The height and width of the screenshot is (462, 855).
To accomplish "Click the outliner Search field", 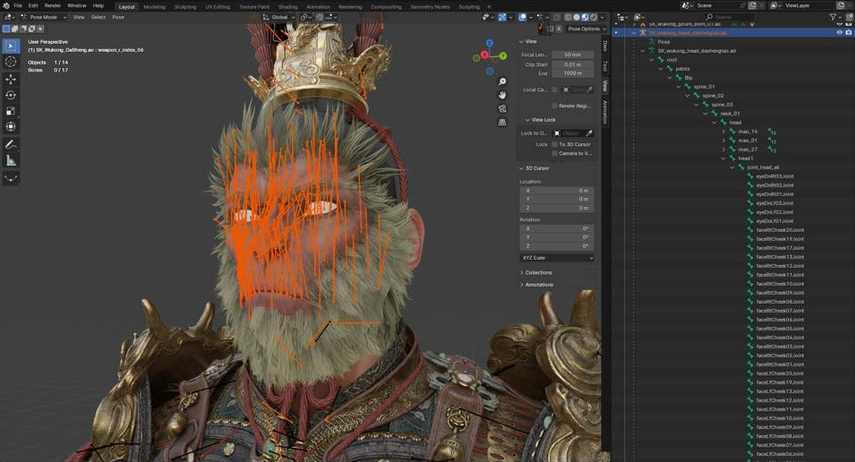I will pyautogui.click(x=730, y=17).
